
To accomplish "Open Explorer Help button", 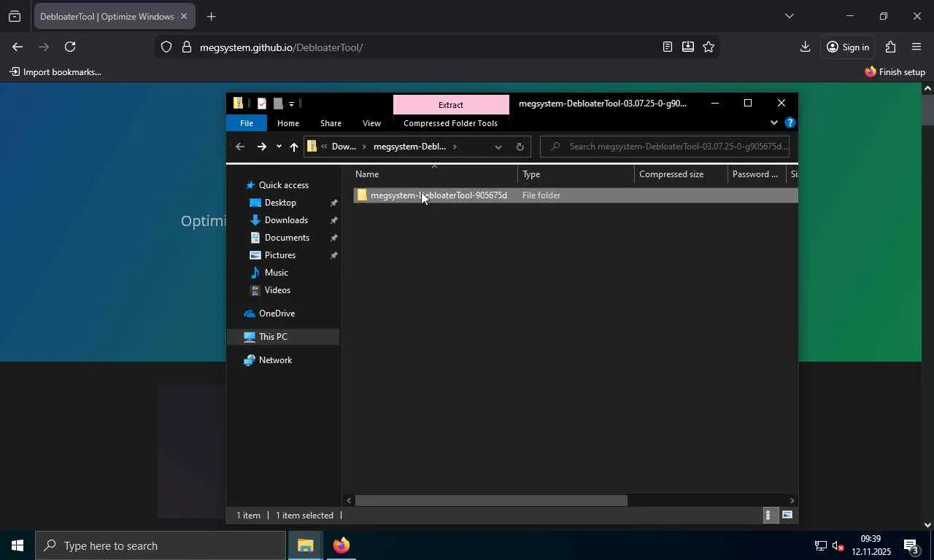I will pyautogui.click(x=790, y=122).
